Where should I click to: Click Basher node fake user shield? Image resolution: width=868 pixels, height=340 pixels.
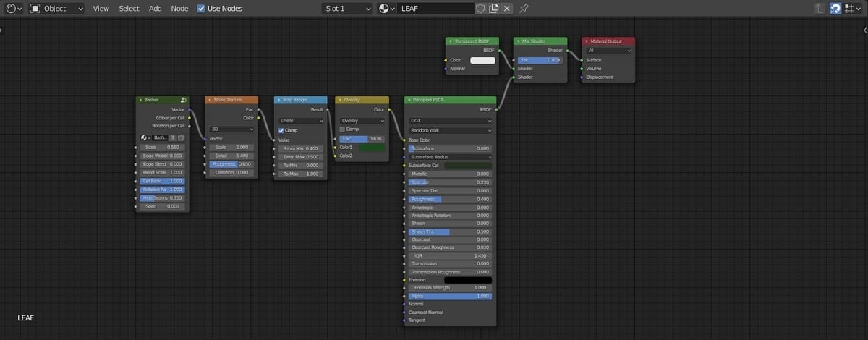pyautogui.click(x=181, y=137)
